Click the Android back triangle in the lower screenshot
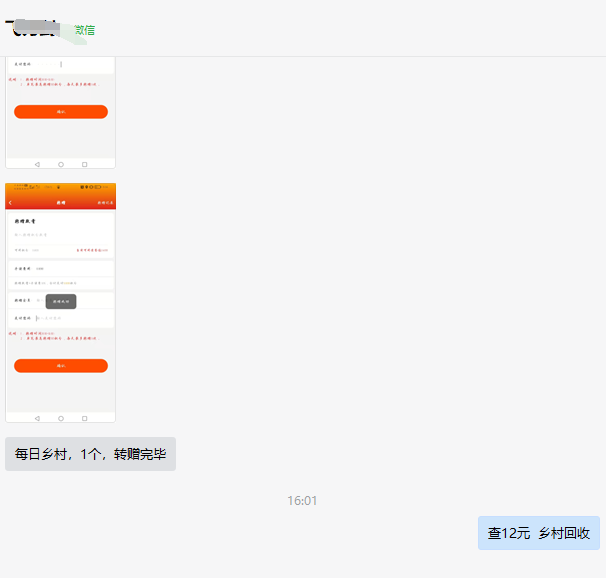Screen dimensions: 606x578 tap(37, 417)
